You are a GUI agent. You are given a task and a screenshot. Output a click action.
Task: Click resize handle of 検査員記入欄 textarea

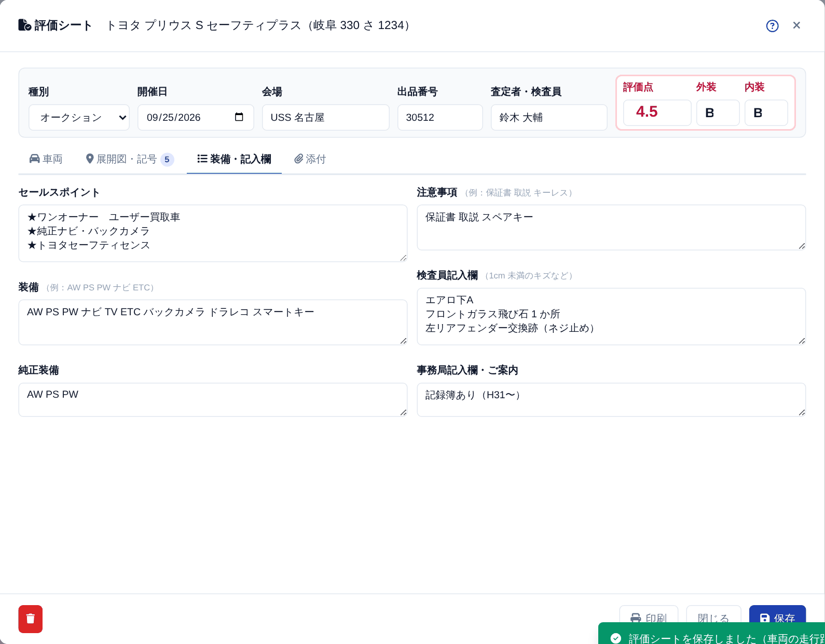(x=802, y=341)
